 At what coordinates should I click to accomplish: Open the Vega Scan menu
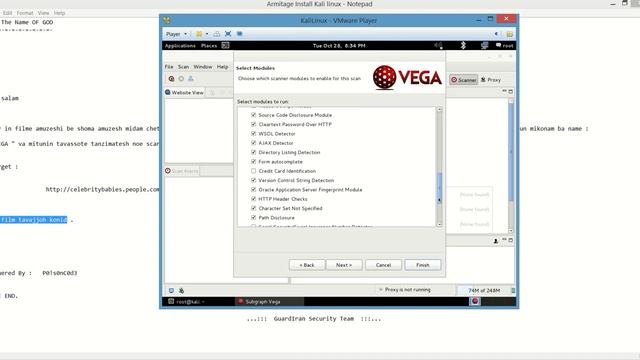click(183, 67)
